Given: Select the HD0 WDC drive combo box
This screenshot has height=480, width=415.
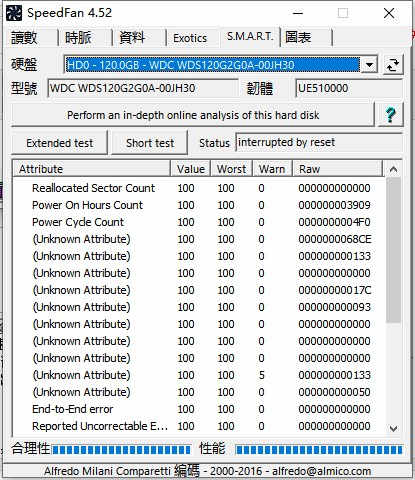Looking at the screenshot, I should pos(221,65).
